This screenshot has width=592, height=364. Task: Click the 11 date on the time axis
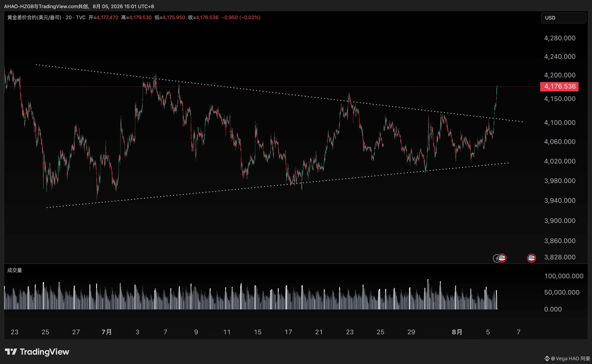(227, 332)
